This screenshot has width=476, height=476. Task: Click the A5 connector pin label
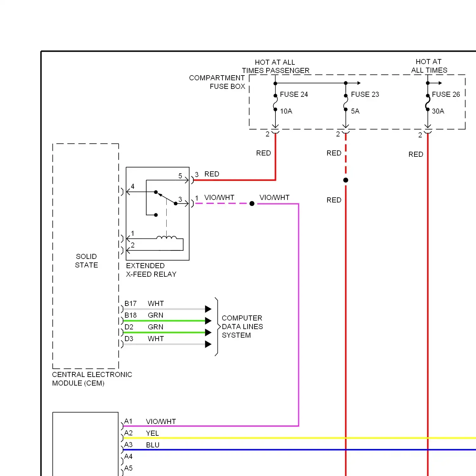pos(128,468)
